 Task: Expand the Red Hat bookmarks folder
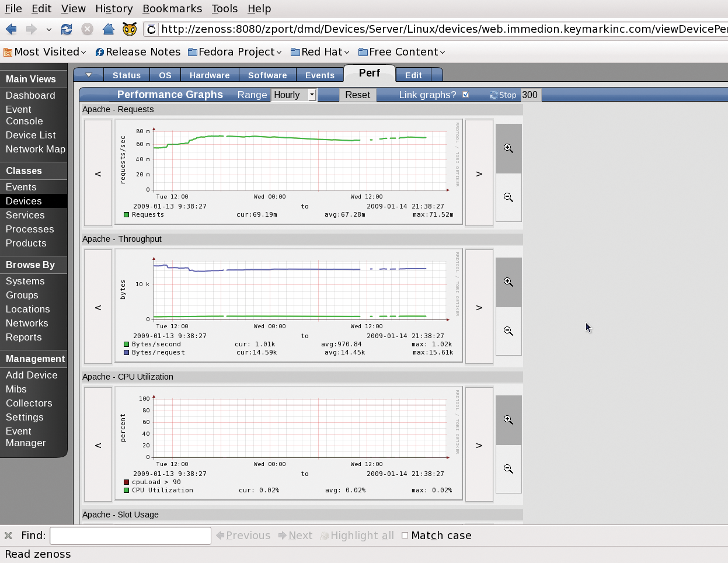[320, 52]
